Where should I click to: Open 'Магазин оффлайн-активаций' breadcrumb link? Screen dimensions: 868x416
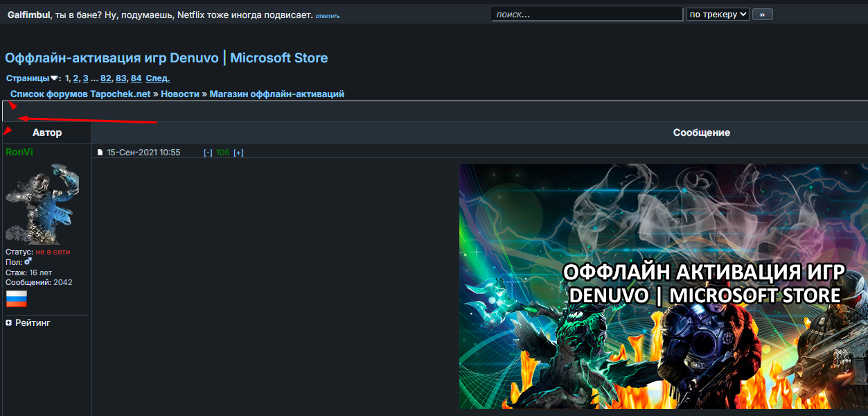(277, 94)
